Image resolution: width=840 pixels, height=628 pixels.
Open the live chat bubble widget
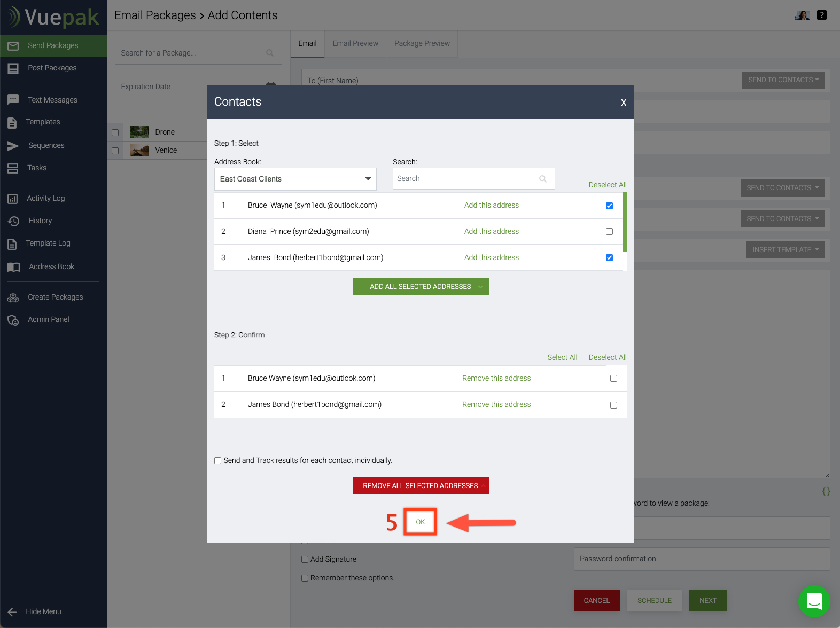tap(814, 601)
